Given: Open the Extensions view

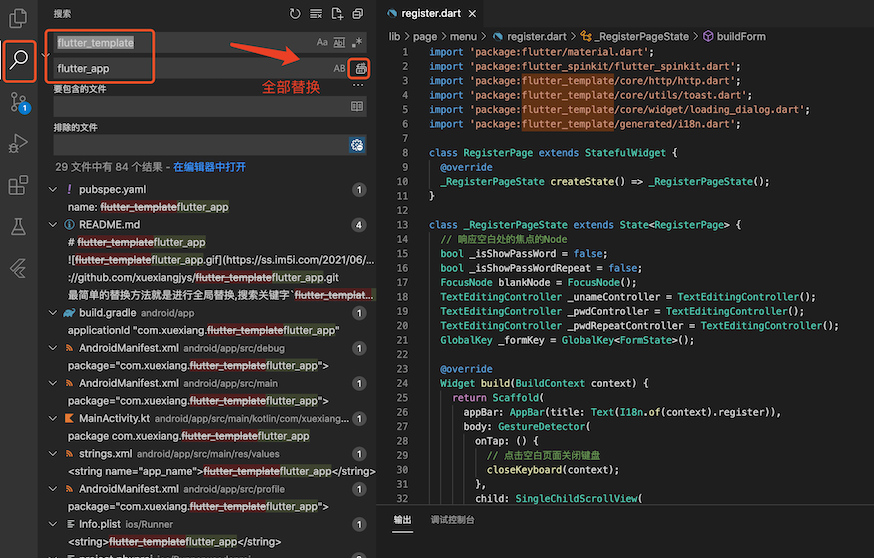Looking at the screenshot, I should tap(18, 185).
